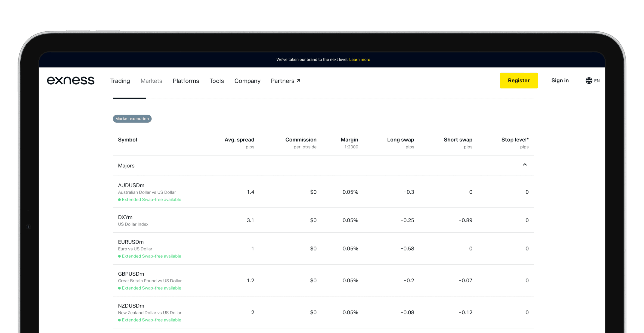
Task: Click Learn more in top banner
Action: pyautogui.click(x=359, y=59)
